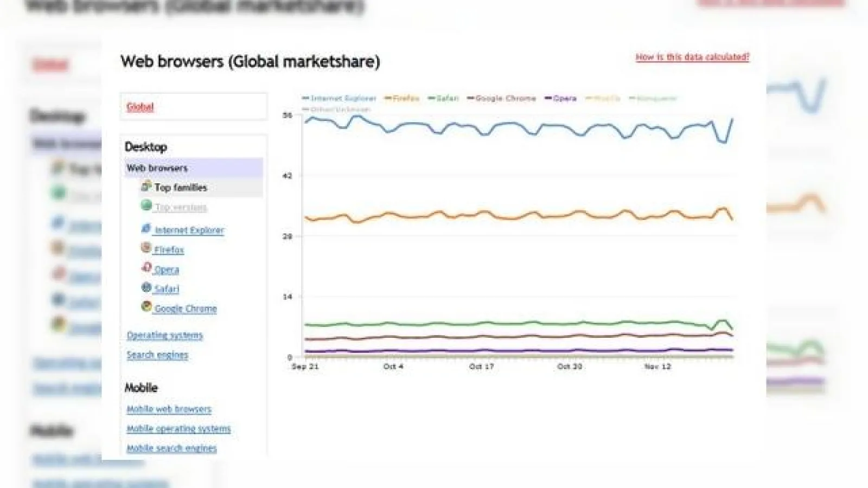Open the Top versions link
Screen dimensions: 868x488
tap(181, 207)
